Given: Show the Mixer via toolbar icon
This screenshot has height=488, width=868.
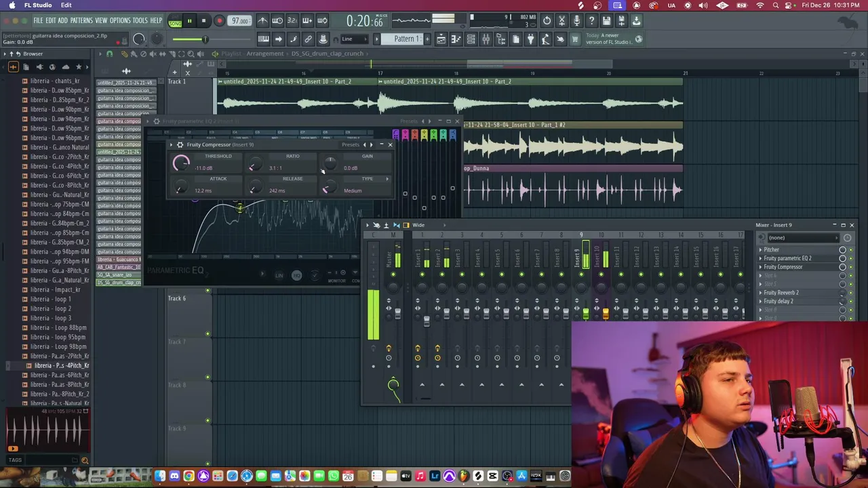Looking at the screenshot, I should coord(486,39).
